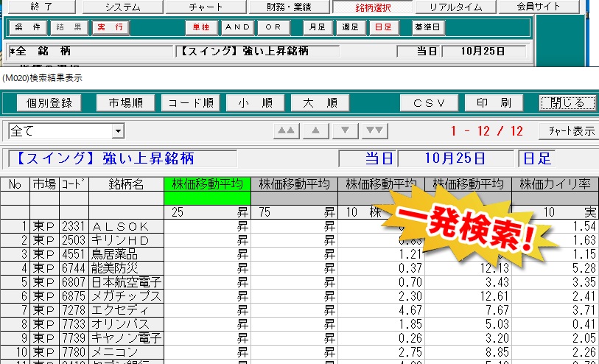The image size is (599, 364).
Task: Click stock code 2331
Action: click(74, 226)
